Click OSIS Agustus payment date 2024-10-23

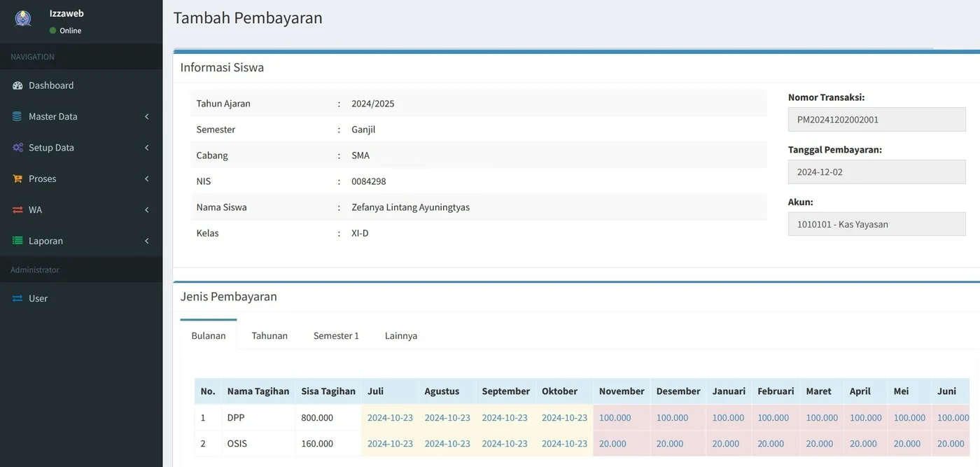447,444
